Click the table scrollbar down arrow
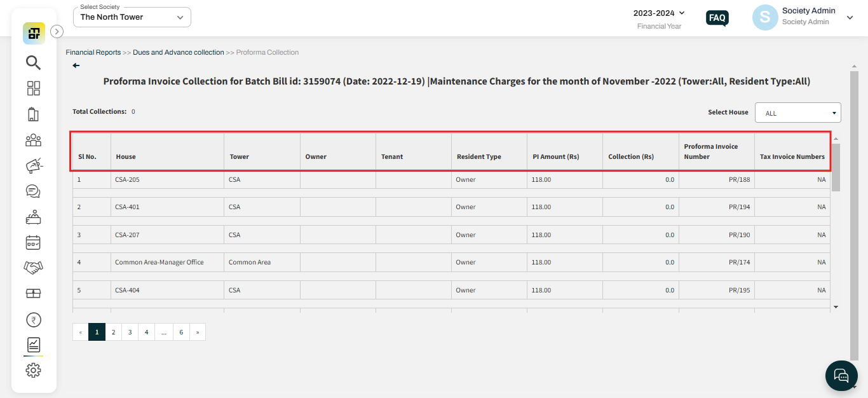The height and width of the screenshot is (398, 868). pos(836,307)
